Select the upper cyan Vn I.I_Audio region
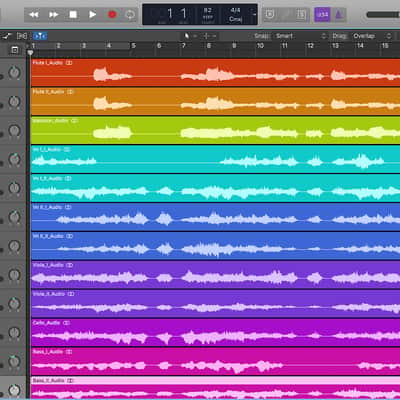400x400 pixels. (x=215, y=159)
